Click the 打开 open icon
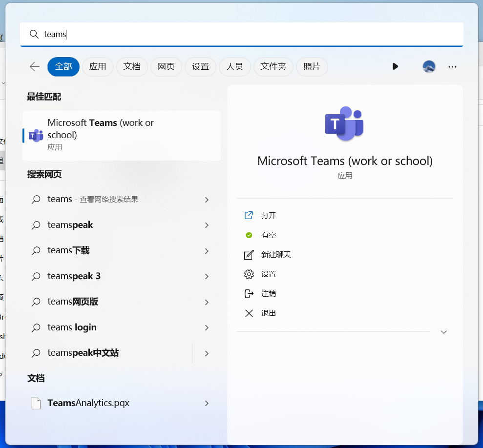The height and width of the screenshot is (448, 483). [249, 215]
